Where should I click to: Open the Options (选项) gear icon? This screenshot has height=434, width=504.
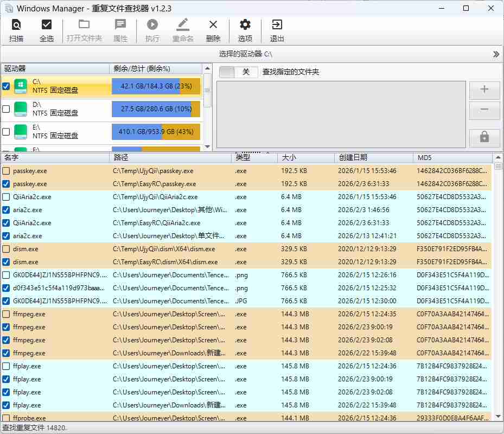point(245,25)
